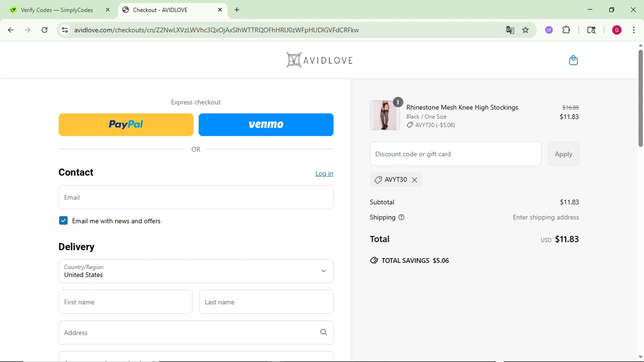The image size is (644, 362).
Task: Click the Discount code or gift card field
Action: (x=456, y=154)
